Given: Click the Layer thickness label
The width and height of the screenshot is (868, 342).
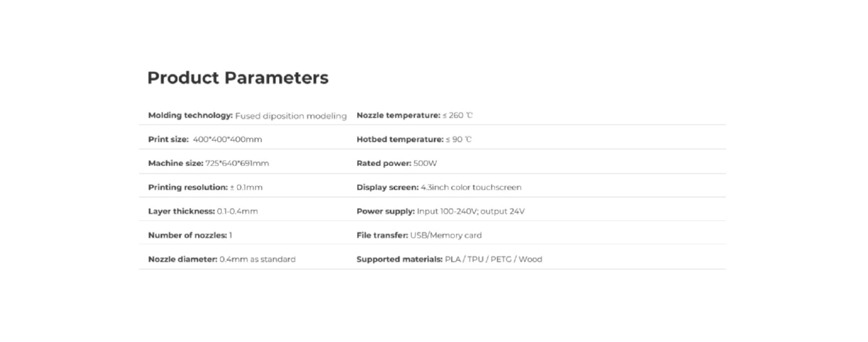Looking at the screenshot, I should coord(181,212).
